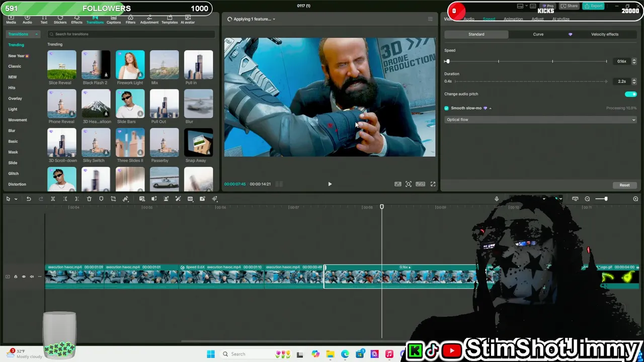Screen dimensions: 644x362
Task: Click the Speed slider handle
Action: pos(447,61)
